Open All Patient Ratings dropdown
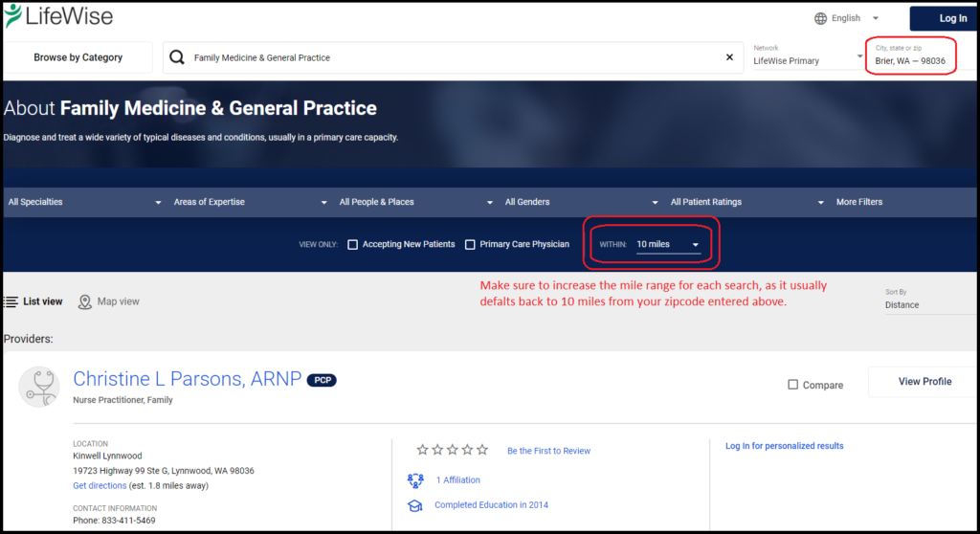This screenshot has height=534, width=980. click(746, 202)
